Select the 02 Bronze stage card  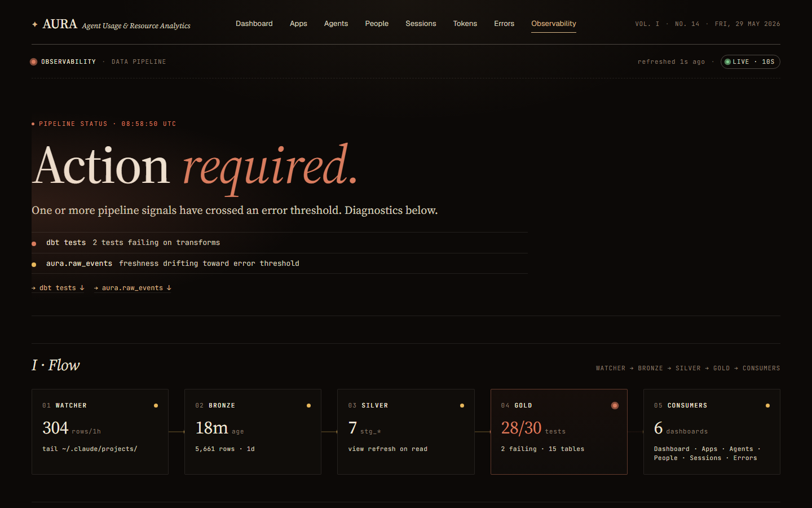[x=253, y=432]
